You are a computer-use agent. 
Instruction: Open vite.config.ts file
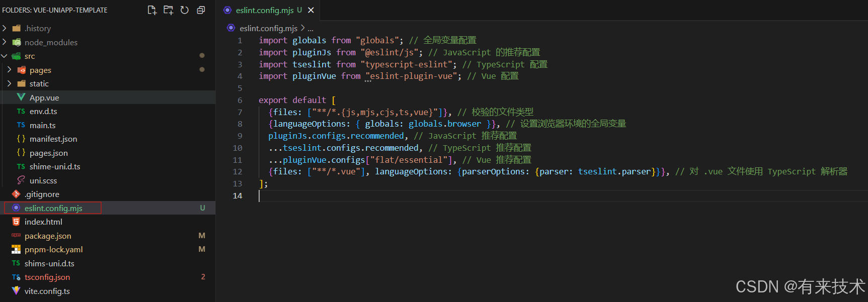[x=47, y=291]
